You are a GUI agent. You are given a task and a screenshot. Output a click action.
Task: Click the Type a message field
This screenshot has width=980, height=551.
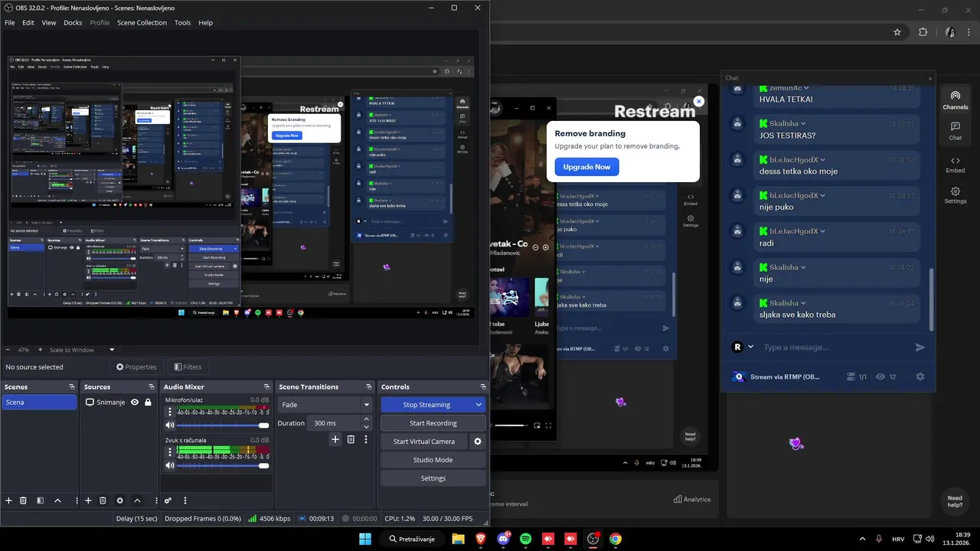(x=835, y=347)
